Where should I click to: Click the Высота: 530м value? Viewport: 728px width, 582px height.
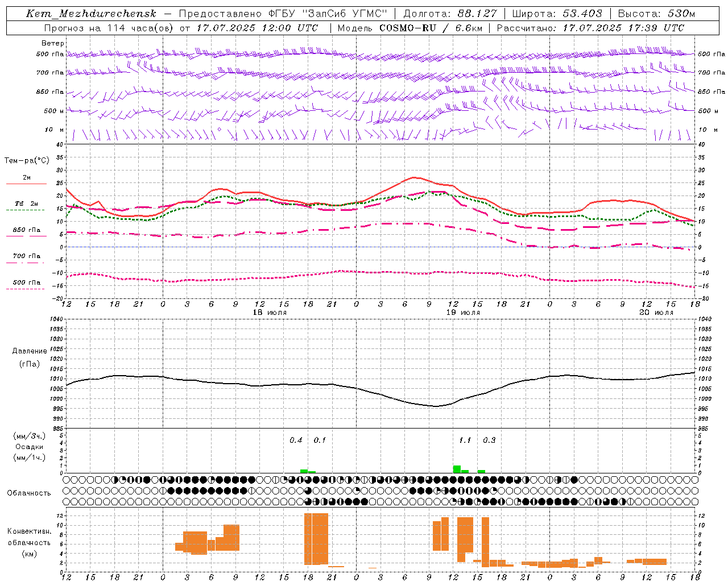tap(656, 14)
